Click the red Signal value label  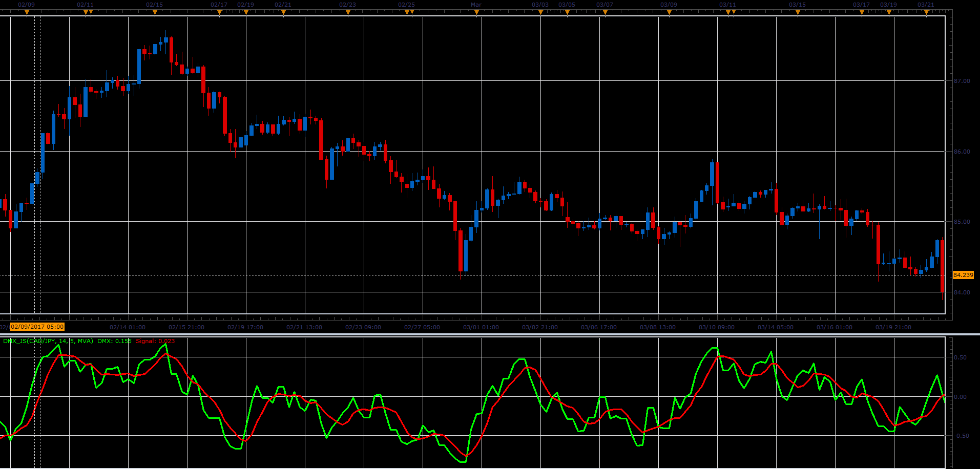155,341
